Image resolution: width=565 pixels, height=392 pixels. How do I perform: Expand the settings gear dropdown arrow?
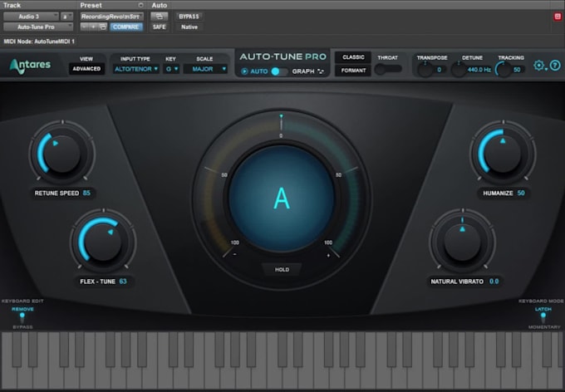(546, 69)
